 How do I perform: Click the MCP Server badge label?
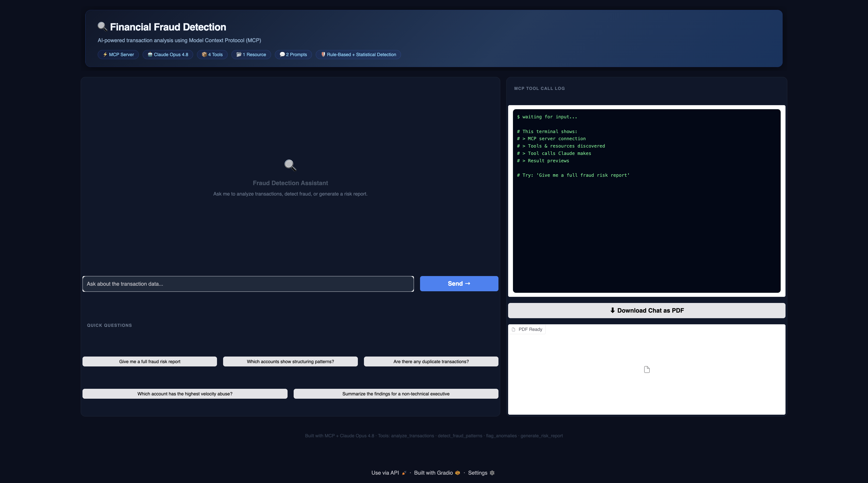pyautogui.click(x=121, y=54)
